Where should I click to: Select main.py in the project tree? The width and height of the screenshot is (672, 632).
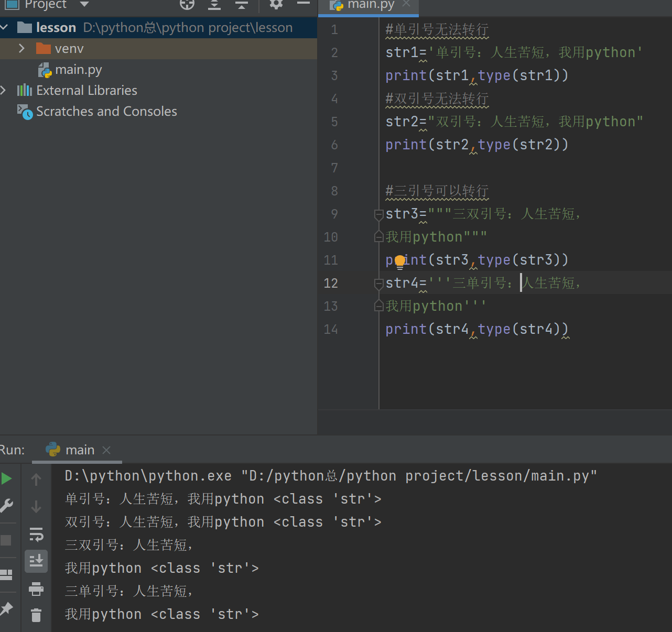[x=79, y=70]
